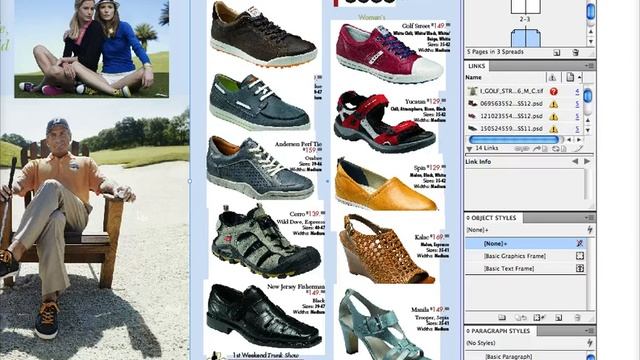Show previous link in Link Info

pyautogui.click(x=575, y=162)
